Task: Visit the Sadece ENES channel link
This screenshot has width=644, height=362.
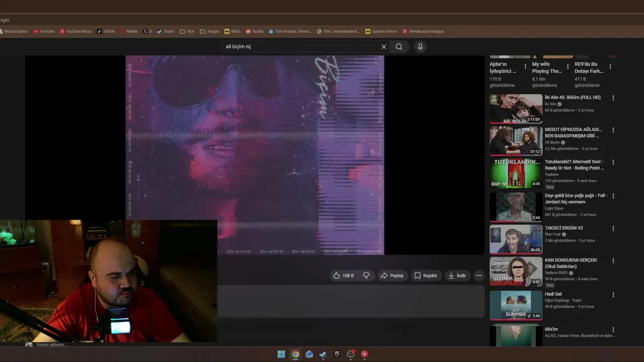Action: tap(556, 273)
